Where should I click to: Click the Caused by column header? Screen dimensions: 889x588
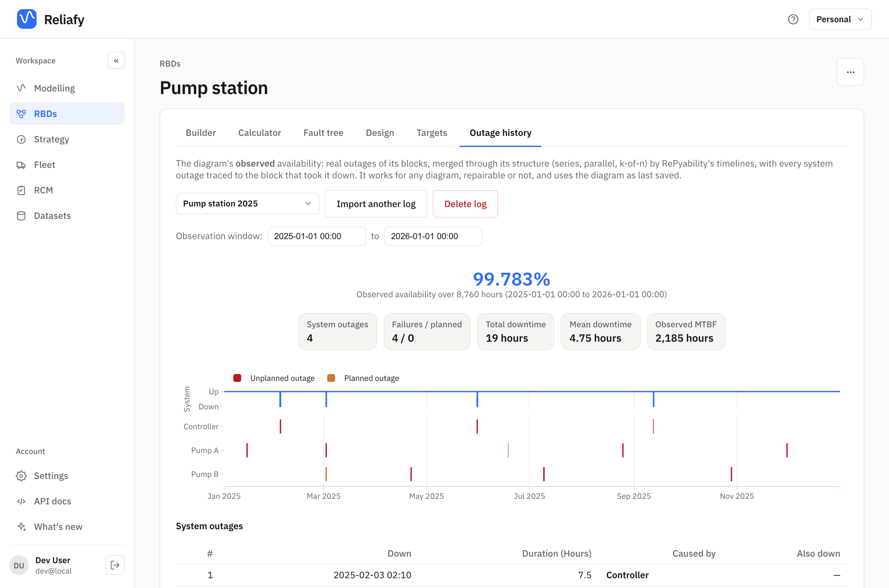coord(694,553)
